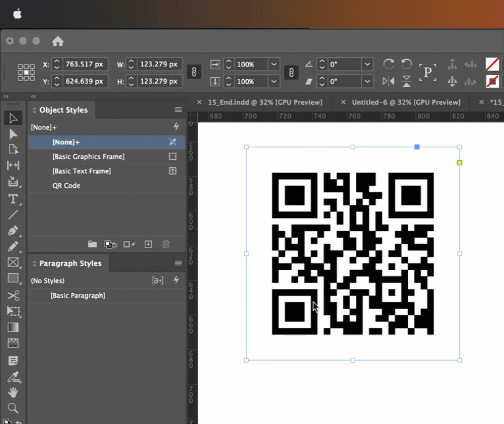Select the Page tool
This screenshot has width=504, height=424.
coord(13,149)
